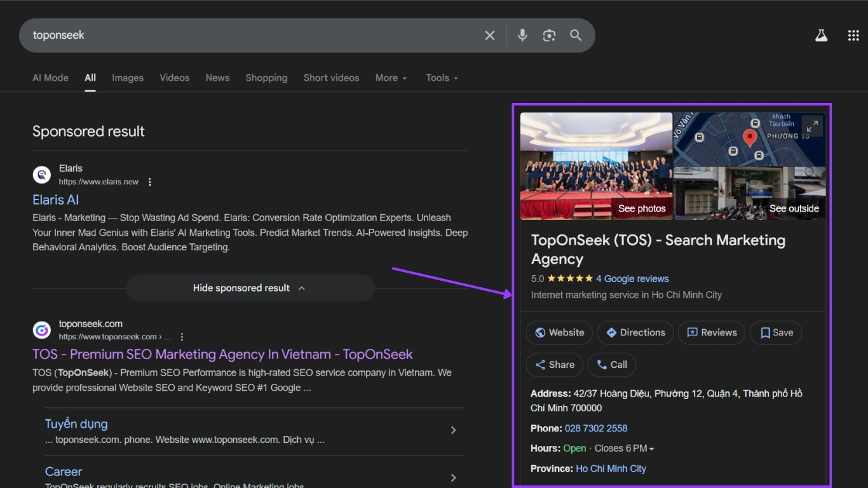The height and width of the screenshot is (488, 868).
Task: Clear the search query with the X icon
Action: (489, 35)
